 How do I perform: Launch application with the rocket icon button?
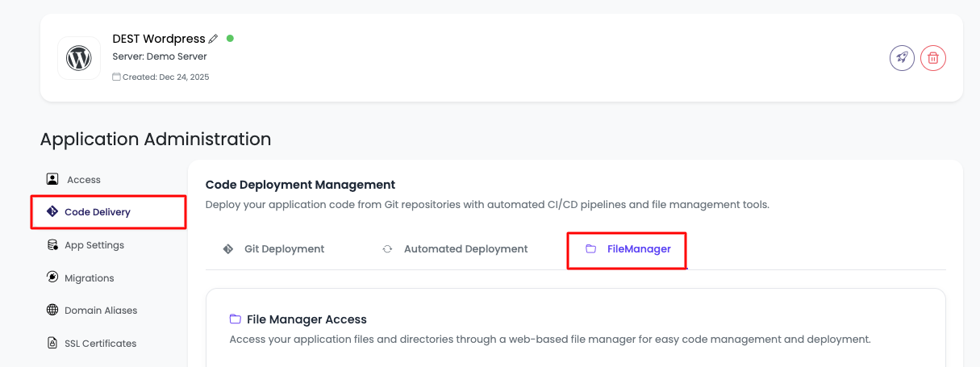pyautogui.click(x=902, y=58)
